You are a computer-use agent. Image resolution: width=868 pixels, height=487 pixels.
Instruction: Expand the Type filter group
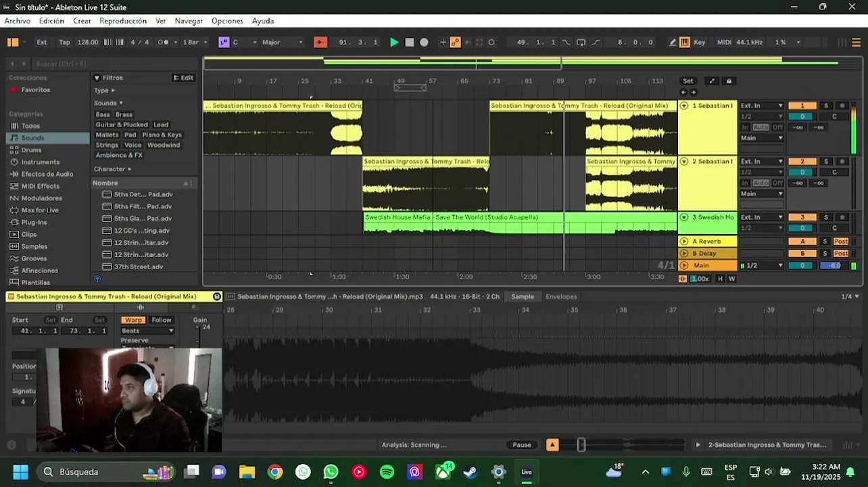click(104, 91)
